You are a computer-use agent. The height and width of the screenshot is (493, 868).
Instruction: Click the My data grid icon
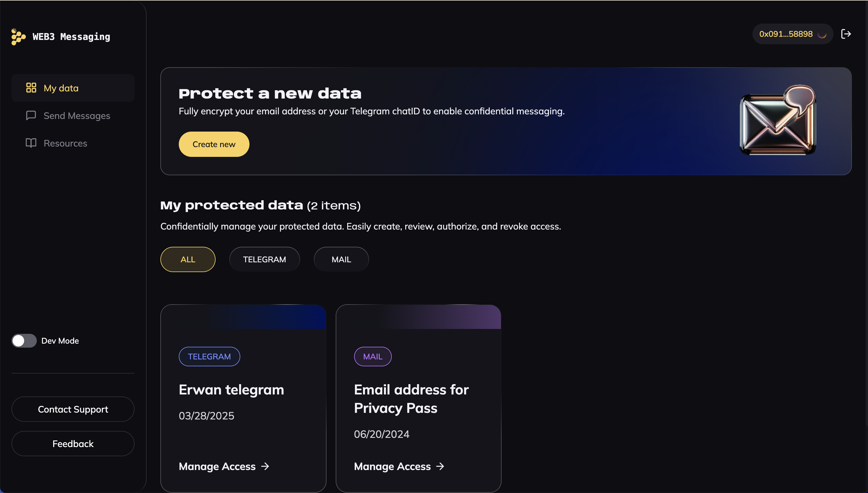[x=31, y=88]
